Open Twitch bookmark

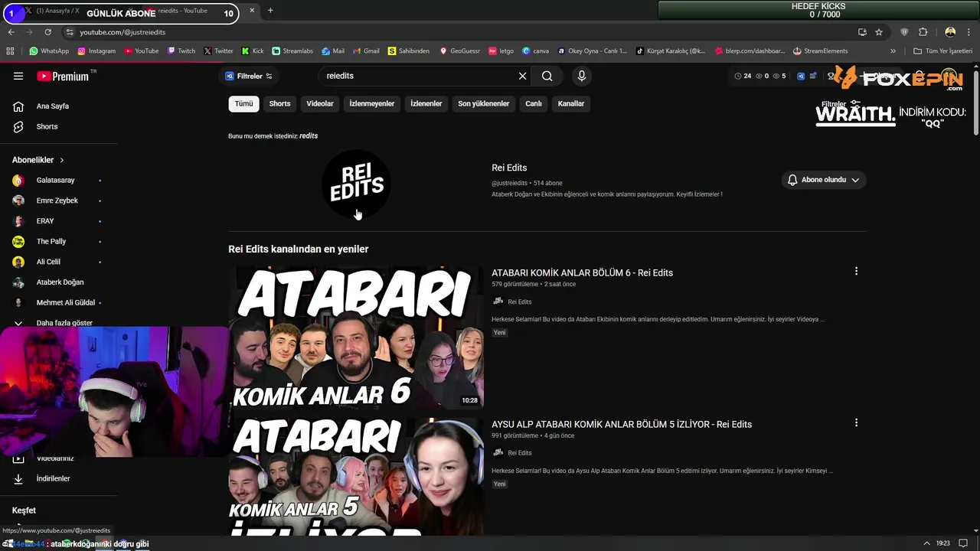pyautogui.click(x=181, y=51)
